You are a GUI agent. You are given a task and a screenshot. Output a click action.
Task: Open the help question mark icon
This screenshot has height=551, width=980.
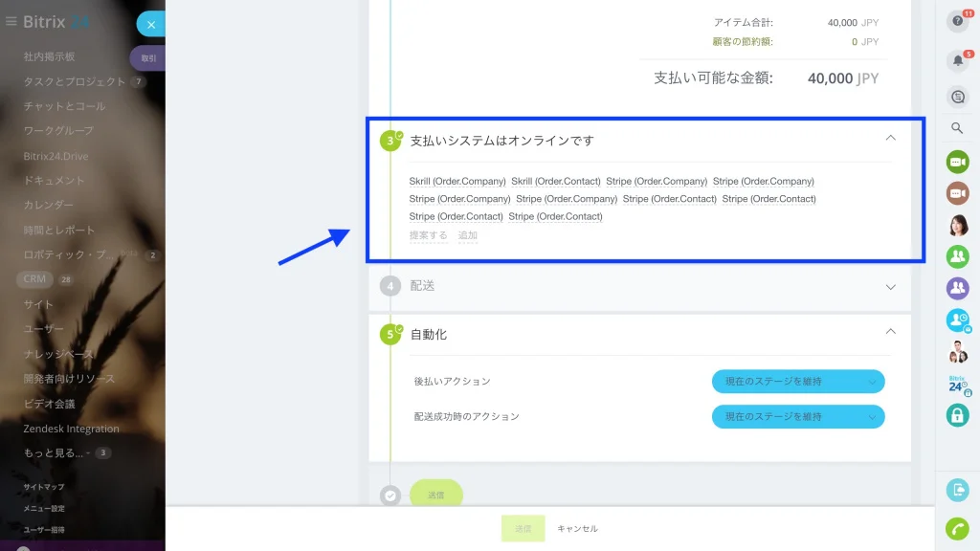pos(957,21)
